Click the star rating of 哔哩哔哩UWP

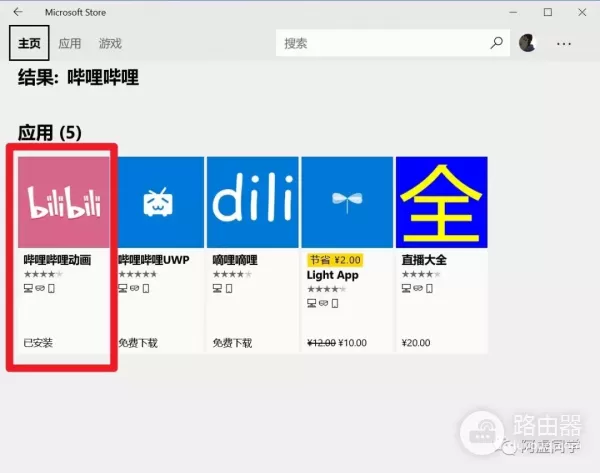[138, 274]
